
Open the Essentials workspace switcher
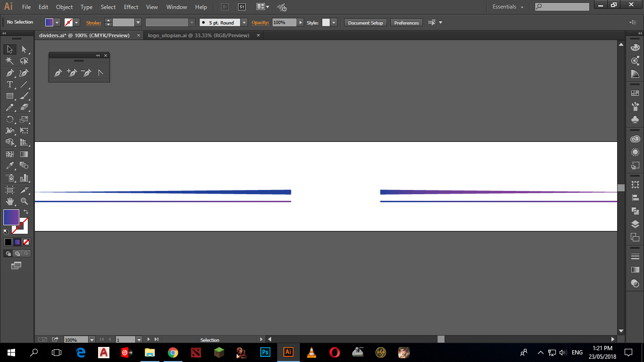[508, 7]
